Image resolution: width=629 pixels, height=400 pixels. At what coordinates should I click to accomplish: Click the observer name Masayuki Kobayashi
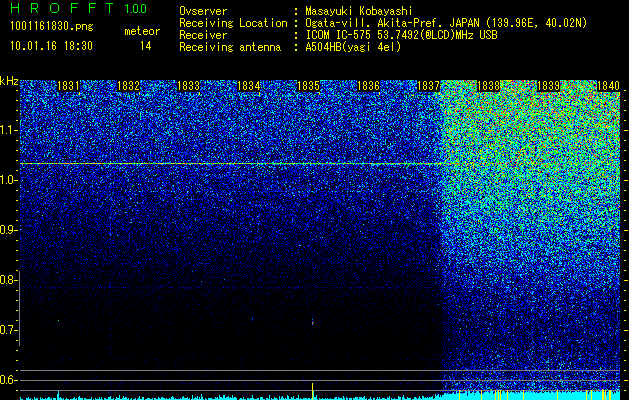359,12
